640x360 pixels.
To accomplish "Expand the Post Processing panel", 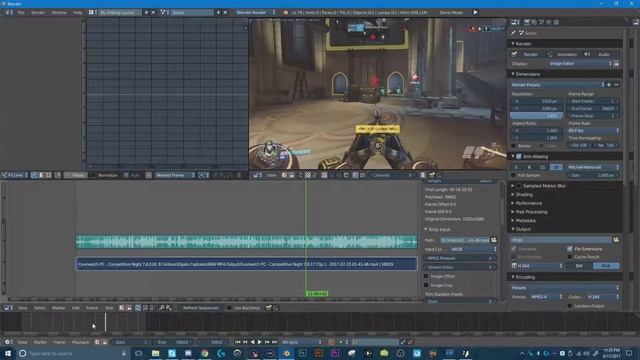I will (x=531, y=212).
